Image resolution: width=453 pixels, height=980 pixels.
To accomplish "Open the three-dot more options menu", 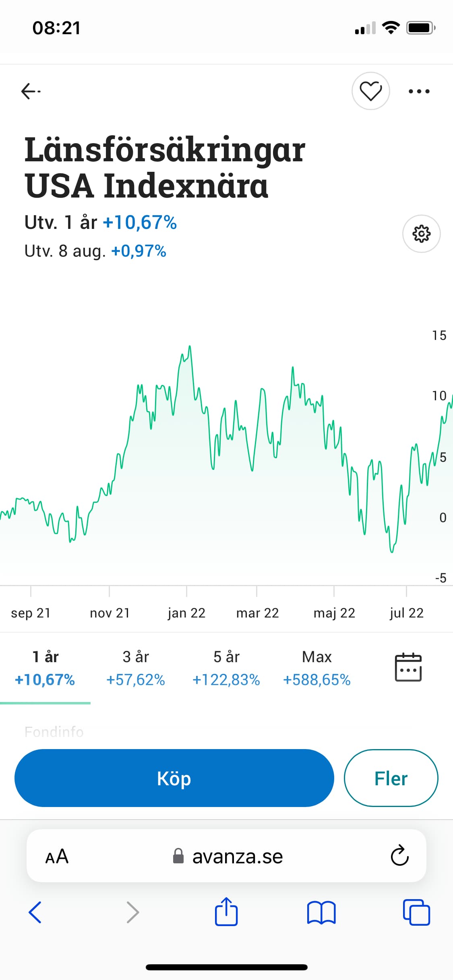I will tap(419, 91).
